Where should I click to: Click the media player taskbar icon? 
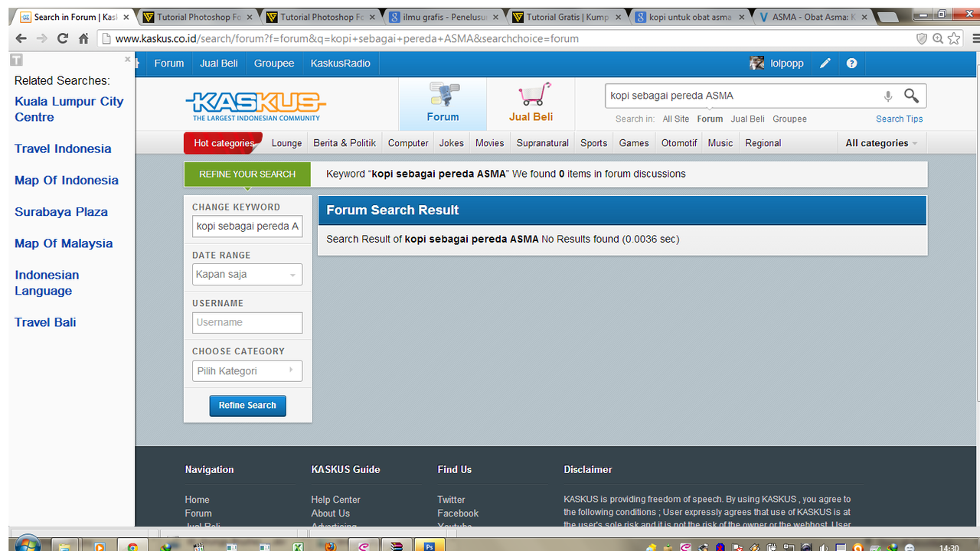coord(100,546)
